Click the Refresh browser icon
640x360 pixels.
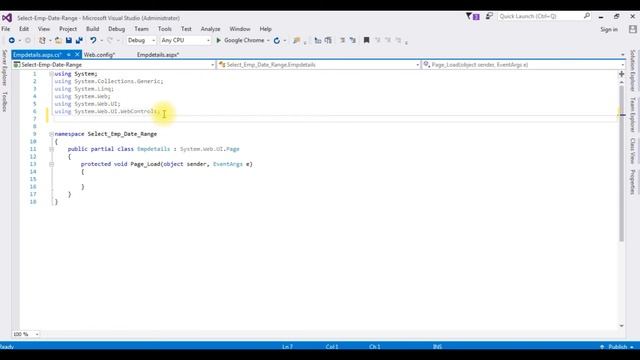tap(277, 40)
